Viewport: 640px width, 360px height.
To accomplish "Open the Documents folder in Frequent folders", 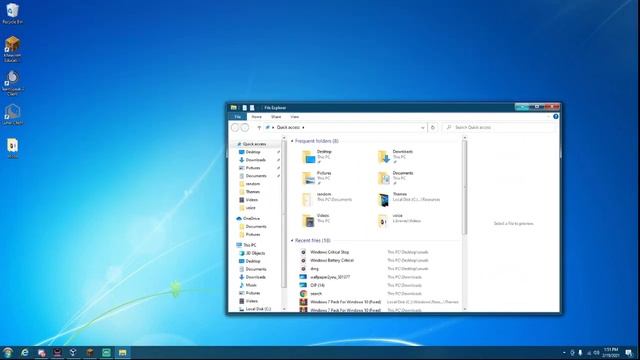I will (402, 178).
